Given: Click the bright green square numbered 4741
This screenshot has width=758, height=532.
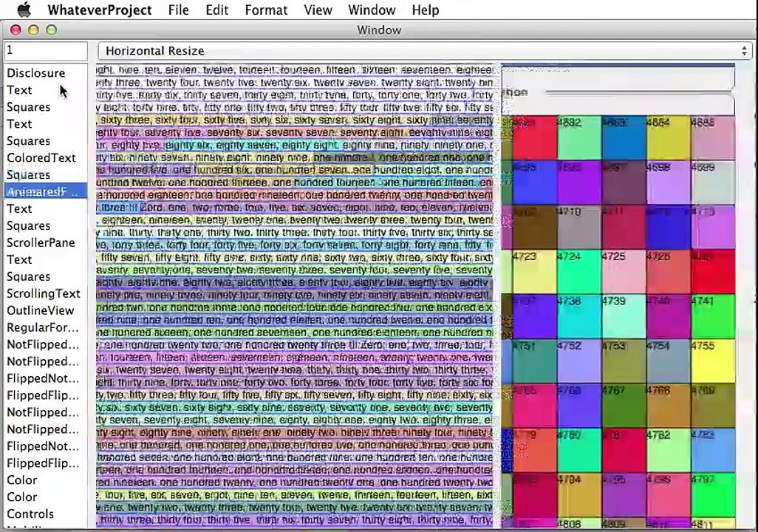Looking at the screenshot, I should coord(712,317).
